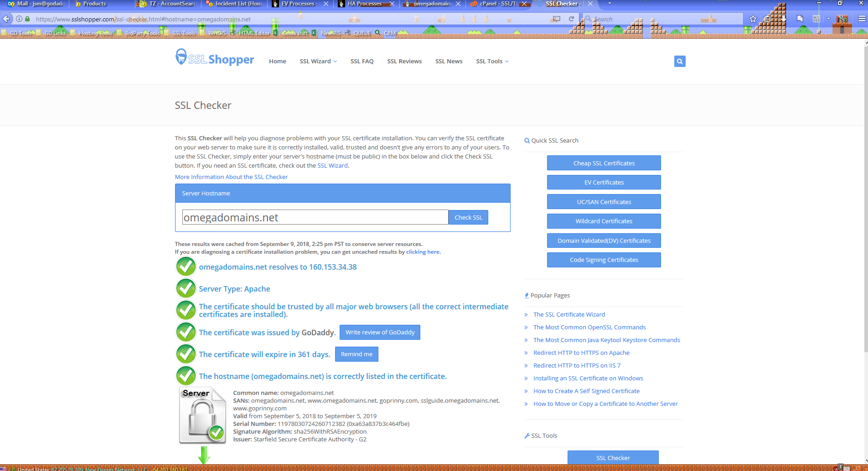Open the Wildcard Certificates button
The image size is (868, 471).
click(x=604, y=221)
